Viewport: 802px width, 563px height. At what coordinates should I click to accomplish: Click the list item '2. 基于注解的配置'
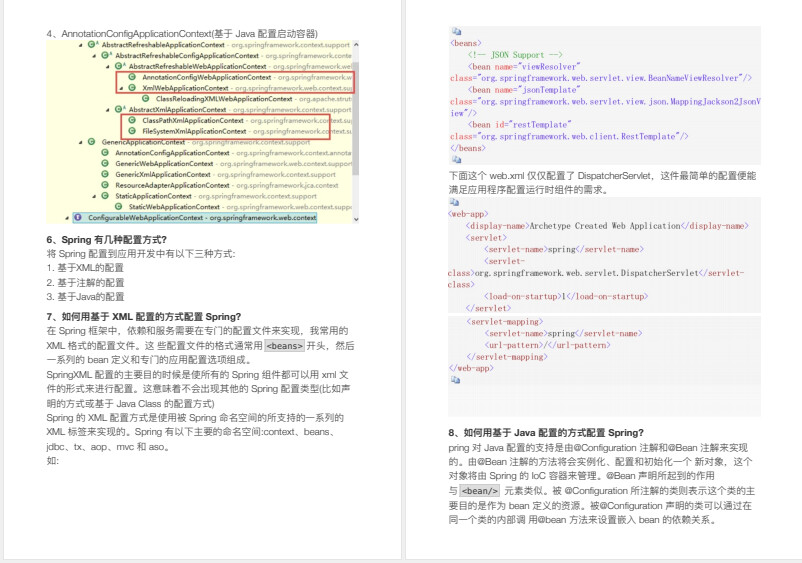(x=85, y=282)
